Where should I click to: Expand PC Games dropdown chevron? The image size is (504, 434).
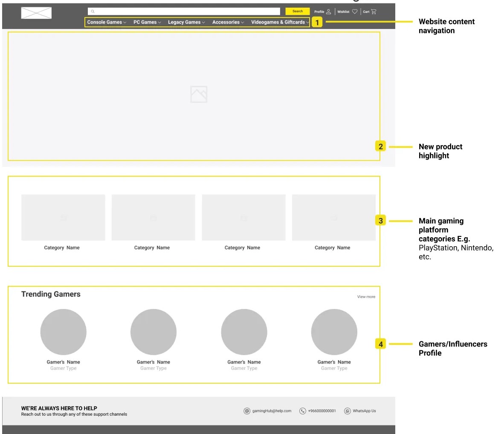(x=159, y=23)
